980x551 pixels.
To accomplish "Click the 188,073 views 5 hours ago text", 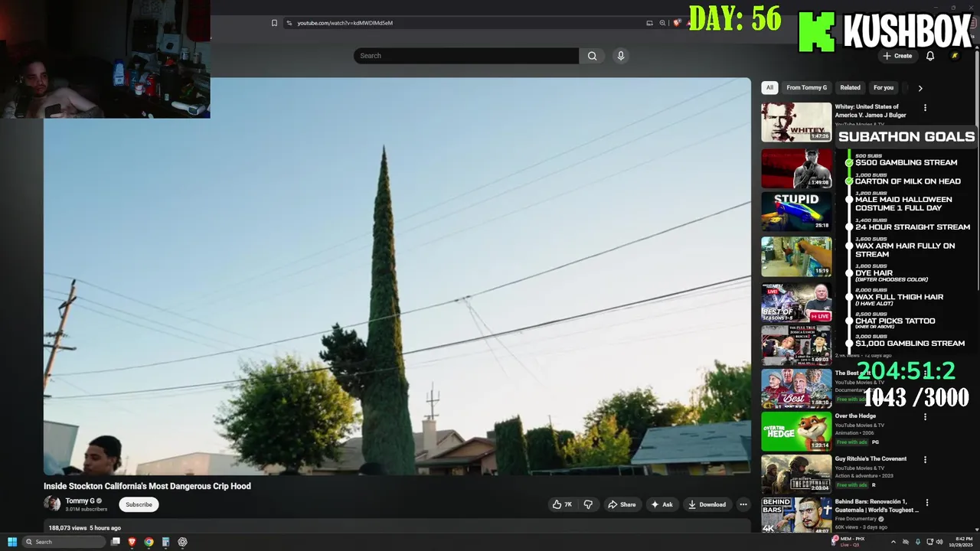I will click(85, 528).
